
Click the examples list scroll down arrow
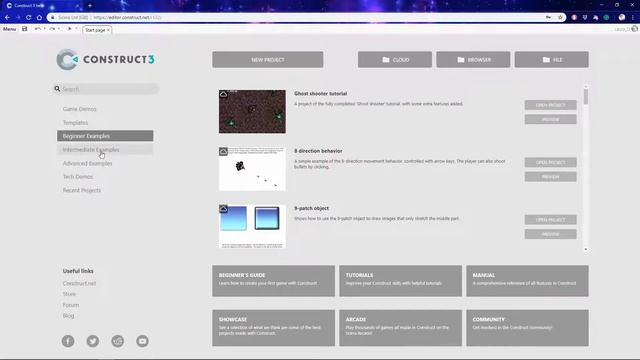click(586, 249)
